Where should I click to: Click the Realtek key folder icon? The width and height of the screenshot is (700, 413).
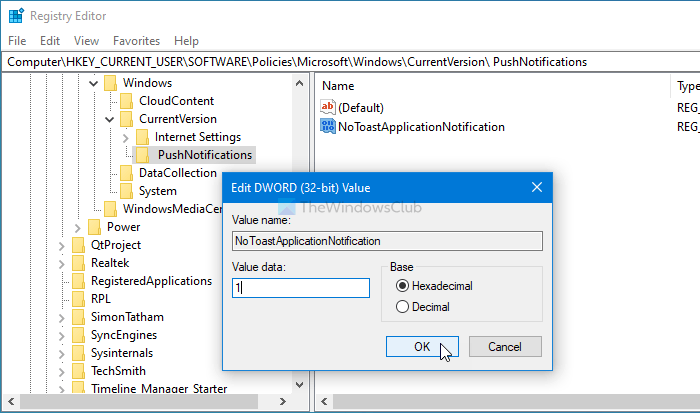pyautogui.click(x=78, y=262)
